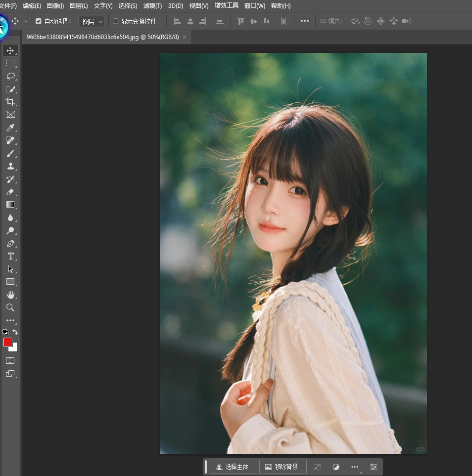This screenshot has height=476, width=472.
Task: Select the Zoom tool
Action: click(10, 307)
